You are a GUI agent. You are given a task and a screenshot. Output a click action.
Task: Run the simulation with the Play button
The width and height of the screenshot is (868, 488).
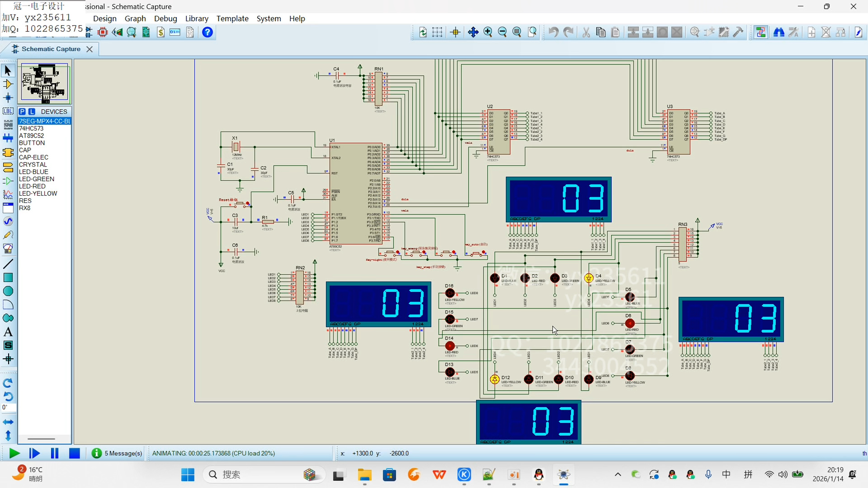coord(14,453)
